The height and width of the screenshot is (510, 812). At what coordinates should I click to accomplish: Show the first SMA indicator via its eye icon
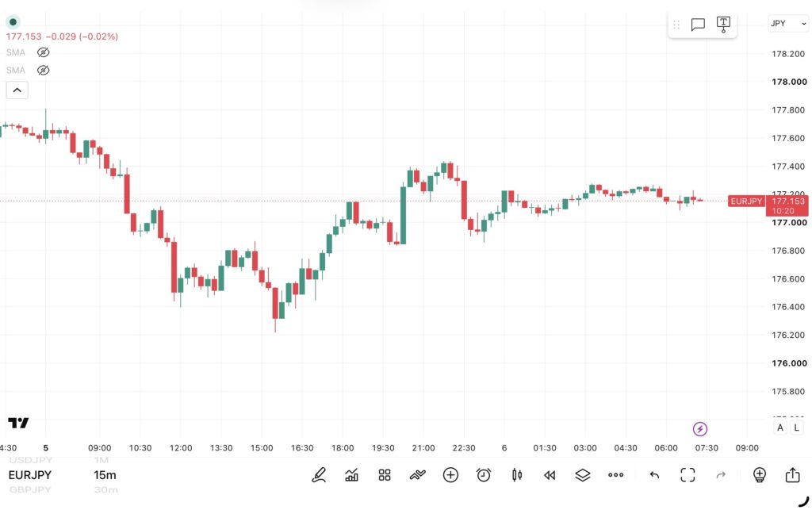pyautogui.click(x=44, y=52)
